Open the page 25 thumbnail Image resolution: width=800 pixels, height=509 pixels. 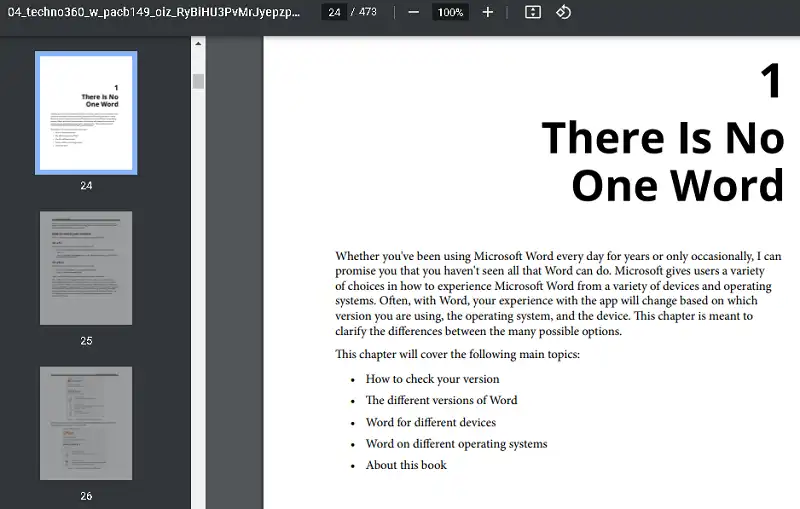(86, 268)
